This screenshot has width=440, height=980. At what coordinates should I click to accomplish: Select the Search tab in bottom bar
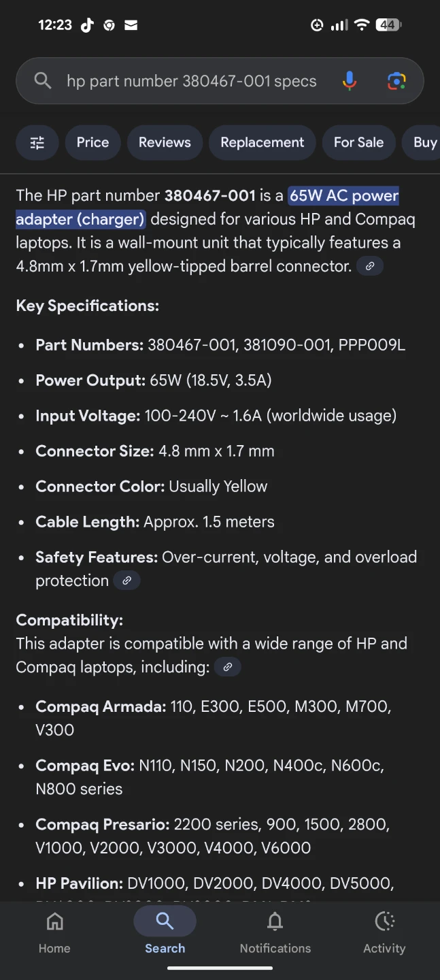click(x=165, y=933)
